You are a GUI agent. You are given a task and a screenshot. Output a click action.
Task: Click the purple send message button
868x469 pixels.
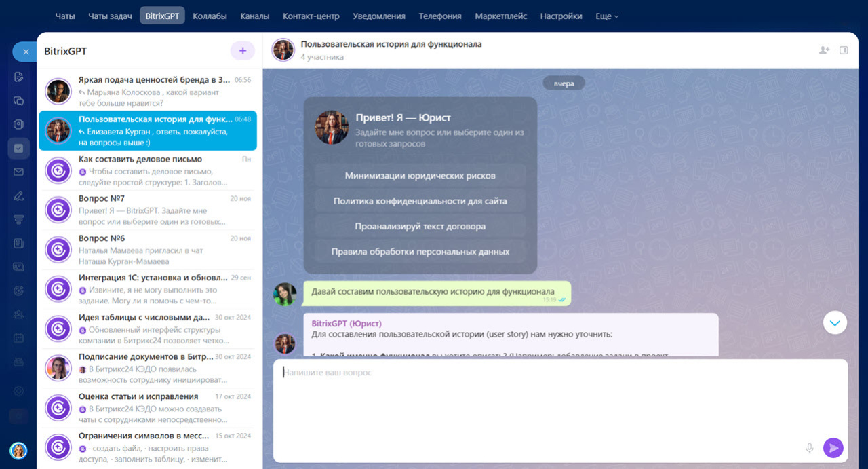point(833,448)
